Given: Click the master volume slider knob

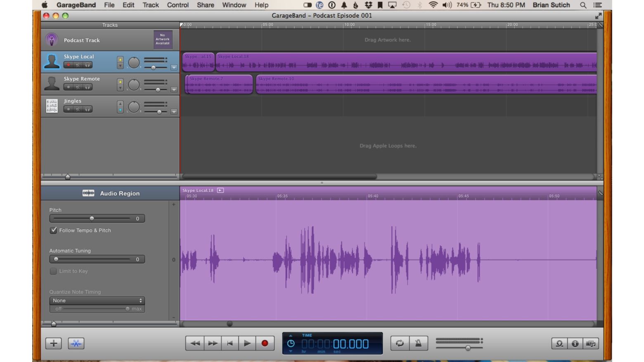Looking at the screenshot, I should tap(468, 348).
